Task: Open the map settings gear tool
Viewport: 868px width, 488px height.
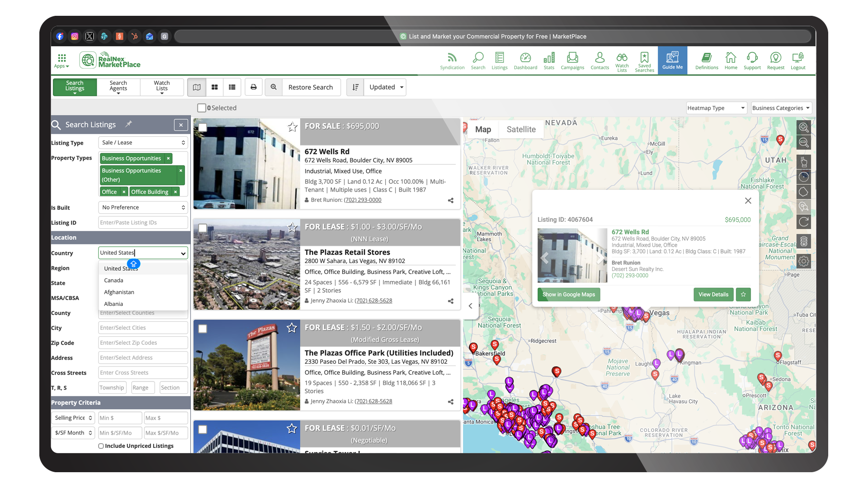Action: point(803,261)
